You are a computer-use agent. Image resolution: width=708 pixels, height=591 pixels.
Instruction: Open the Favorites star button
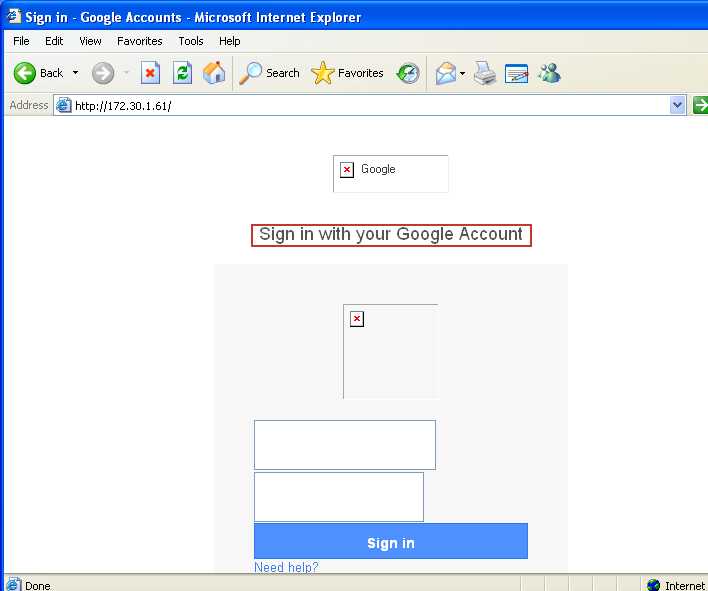pyautogui.click(x=347, y=73)
